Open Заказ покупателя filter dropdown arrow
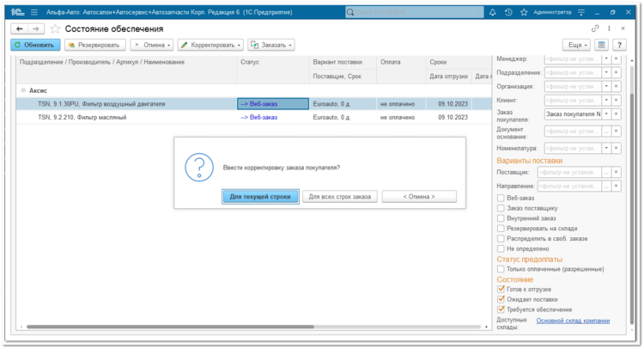 click(606, 113)
